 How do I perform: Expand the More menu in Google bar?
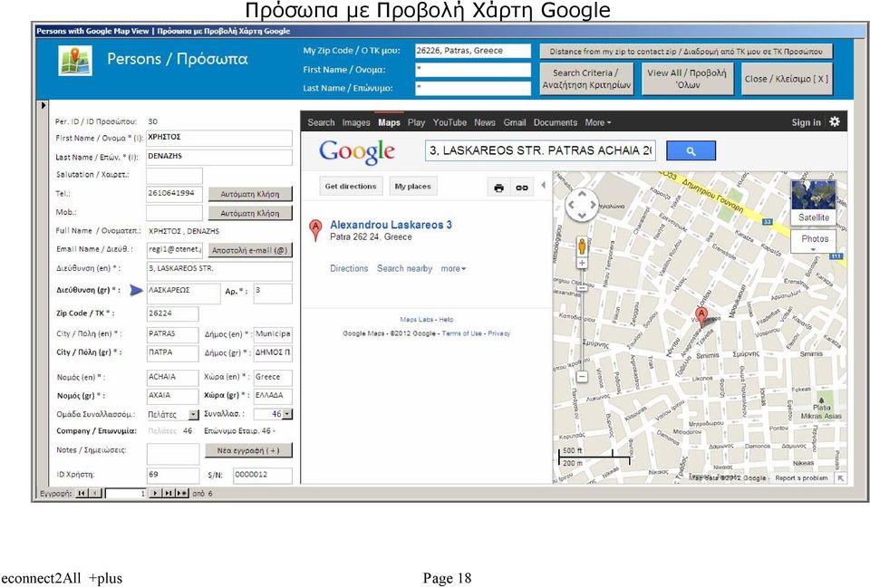pyautogui.click(x=597, y=122)
